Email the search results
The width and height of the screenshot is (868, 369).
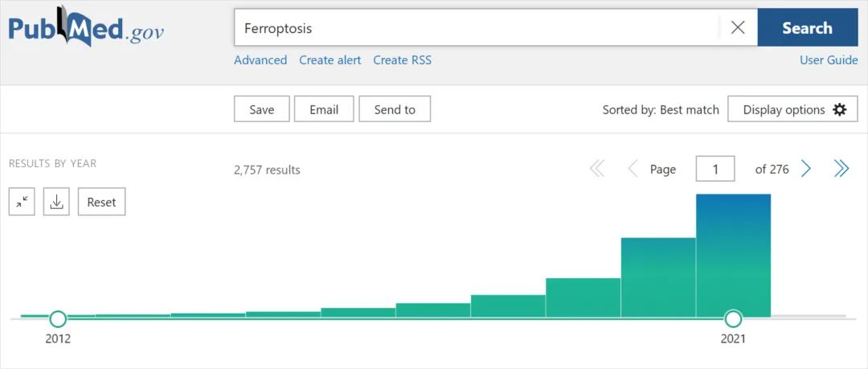[324, 109]
